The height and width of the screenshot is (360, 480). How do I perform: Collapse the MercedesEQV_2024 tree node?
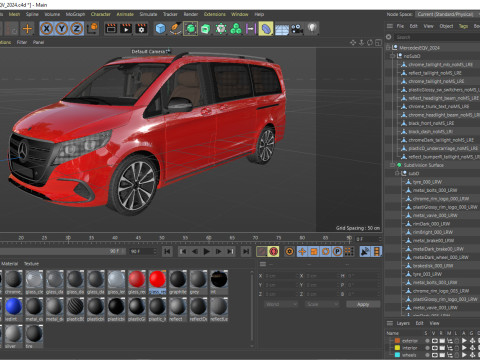pos(388,48)
